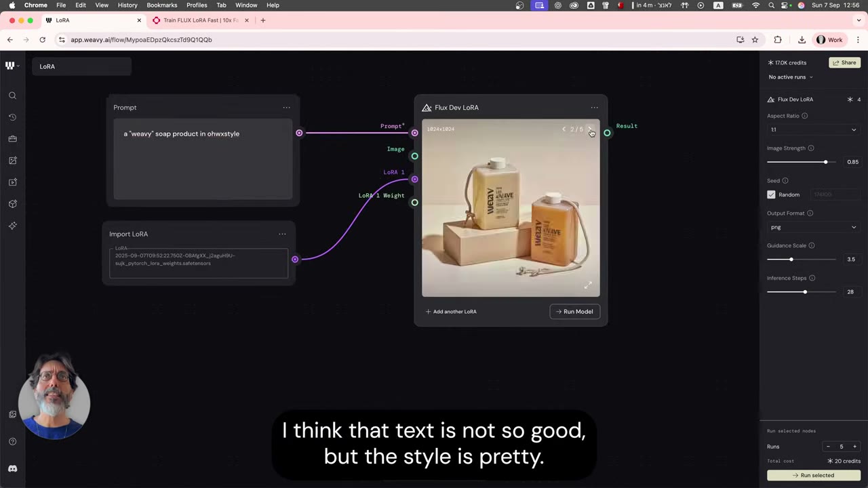
Task: Click the Run Model button
Action: point(574,312)
